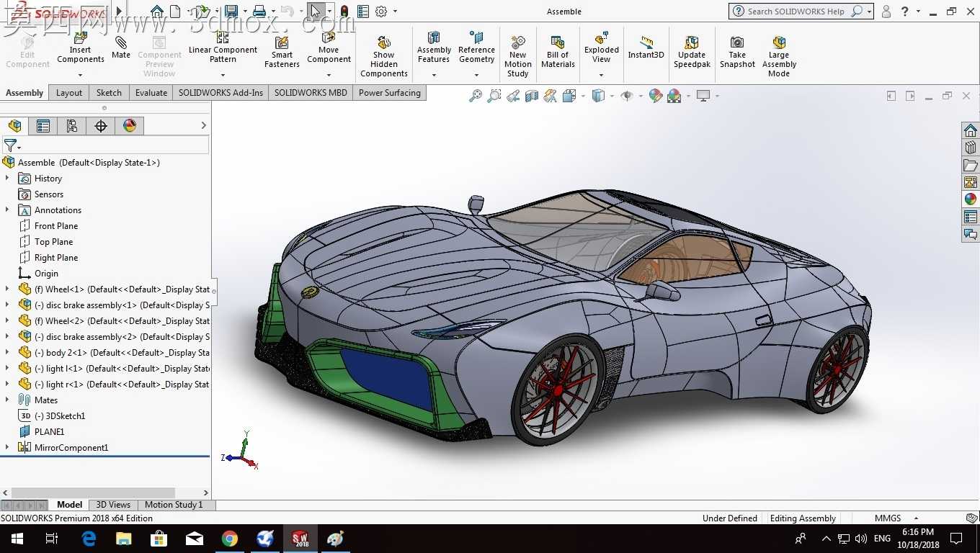Expand the Wheel<1> component node
This screenshot has height=553, width=980.
(x=7, y=289)
